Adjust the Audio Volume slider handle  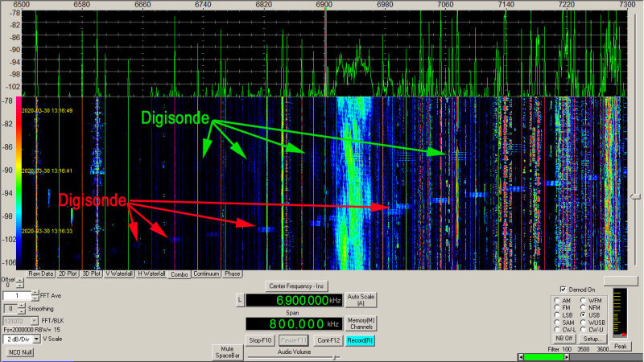point(335,358)
